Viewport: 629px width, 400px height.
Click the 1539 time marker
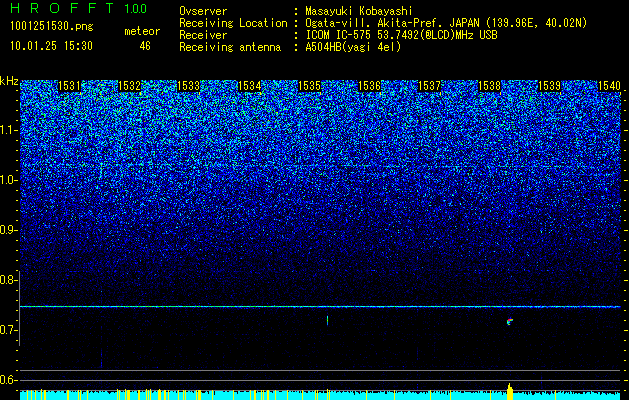(549, 86)
